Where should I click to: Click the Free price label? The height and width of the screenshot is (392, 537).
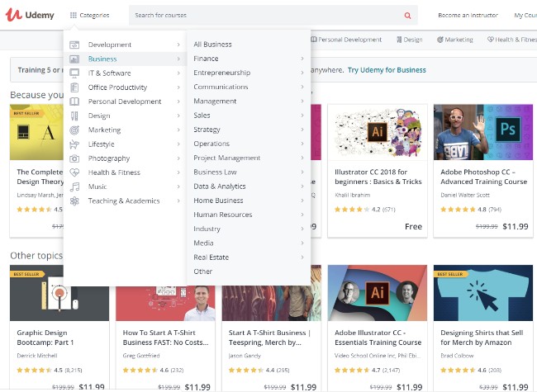[x=413, y=226]
